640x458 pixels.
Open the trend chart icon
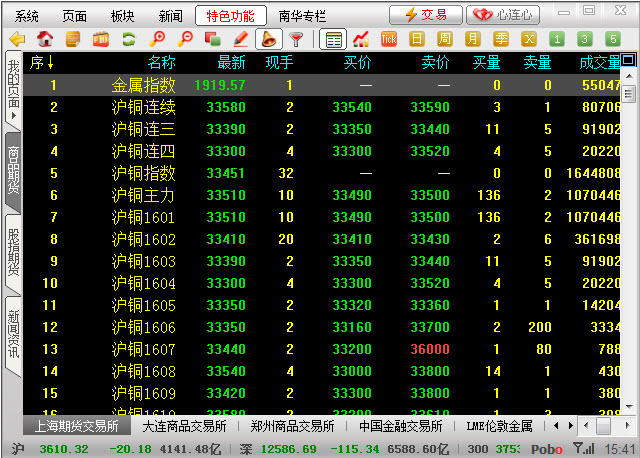(361, 39)
